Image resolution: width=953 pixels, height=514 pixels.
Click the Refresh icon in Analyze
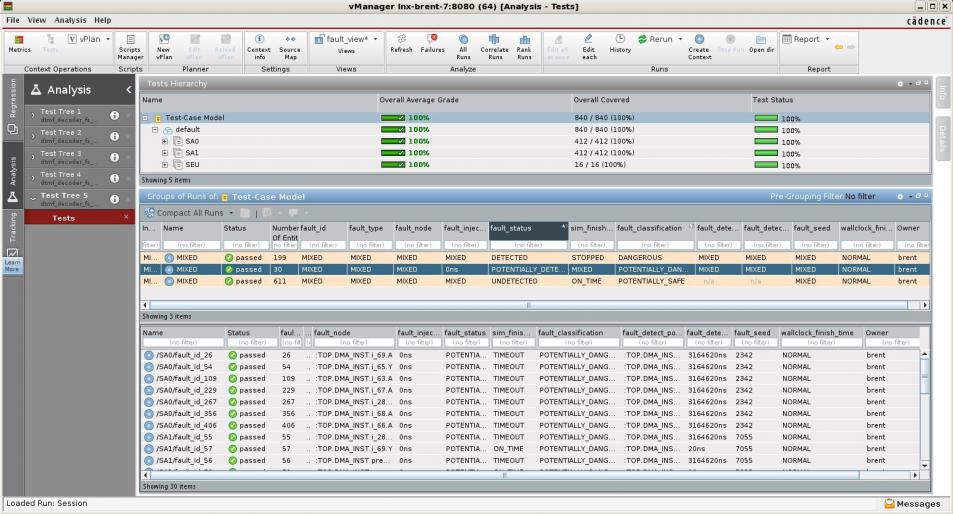point(401,44)
